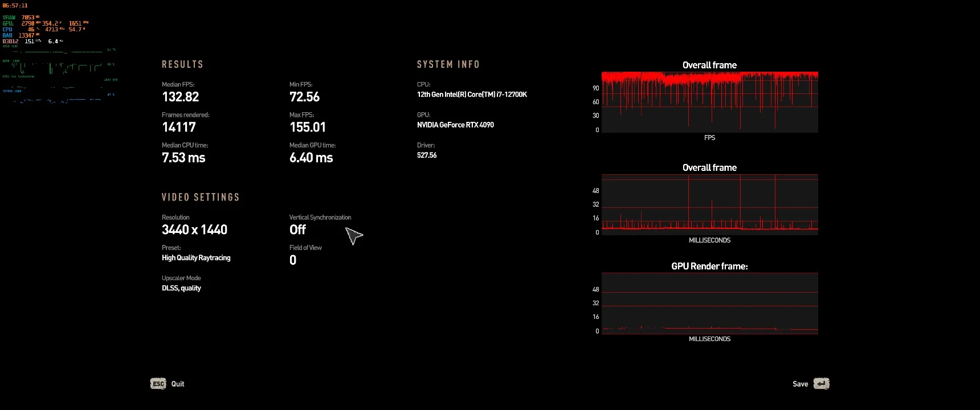
Task: Click the Overall frame milliseconds graph
Action: point(710,204)
